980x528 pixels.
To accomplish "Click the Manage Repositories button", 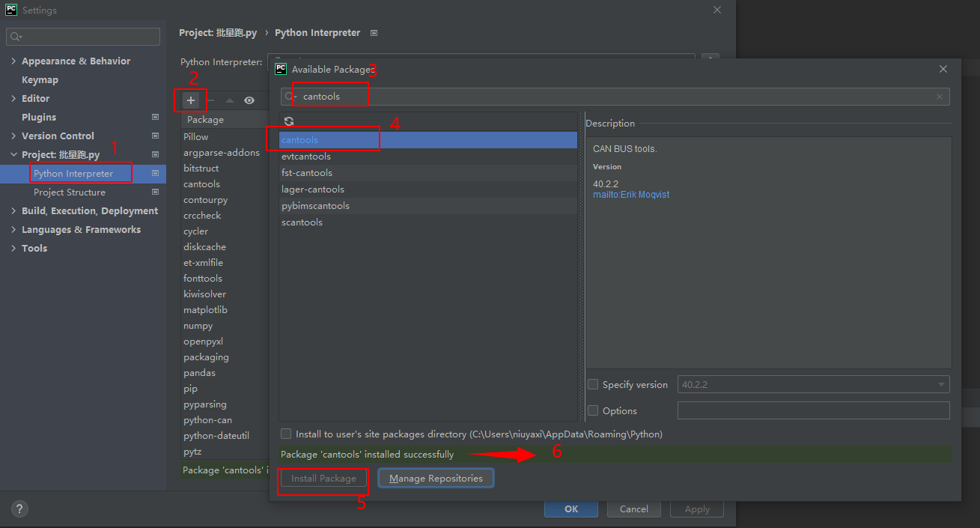I will tap(436, 478).
